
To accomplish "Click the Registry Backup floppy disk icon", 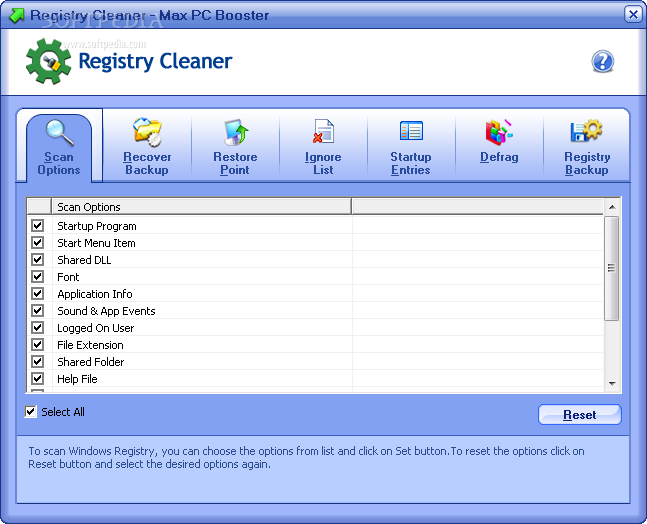I will [586, 130].
